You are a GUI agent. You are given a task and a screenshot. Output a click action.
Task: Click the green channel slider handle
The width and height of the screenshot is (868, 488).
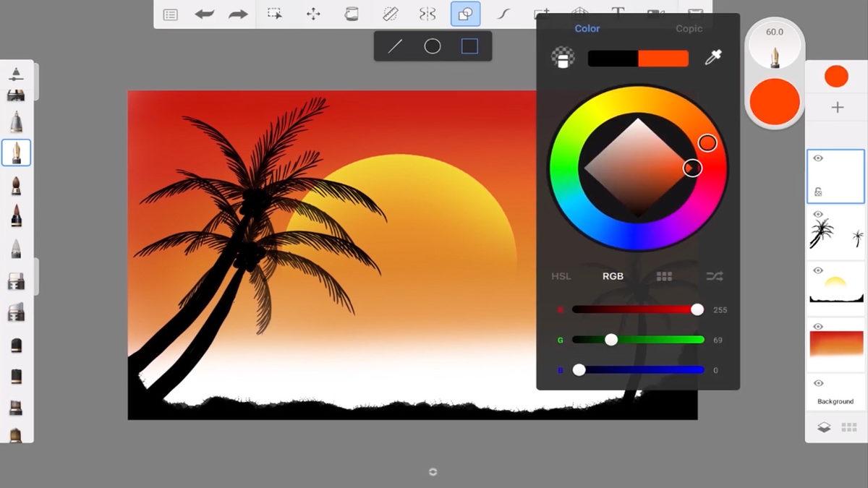coord(611,340)
